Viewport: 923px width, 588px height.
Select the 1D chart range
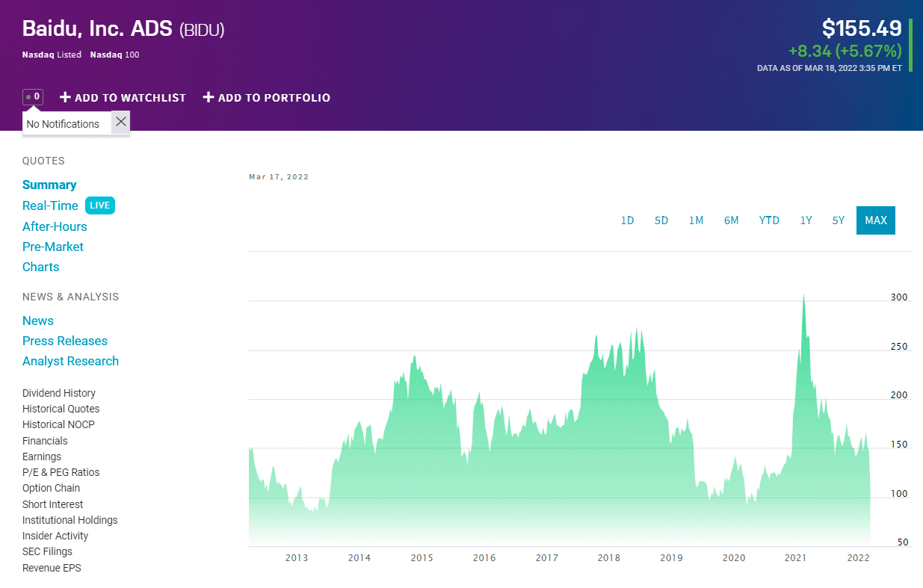tap(627, 220)
